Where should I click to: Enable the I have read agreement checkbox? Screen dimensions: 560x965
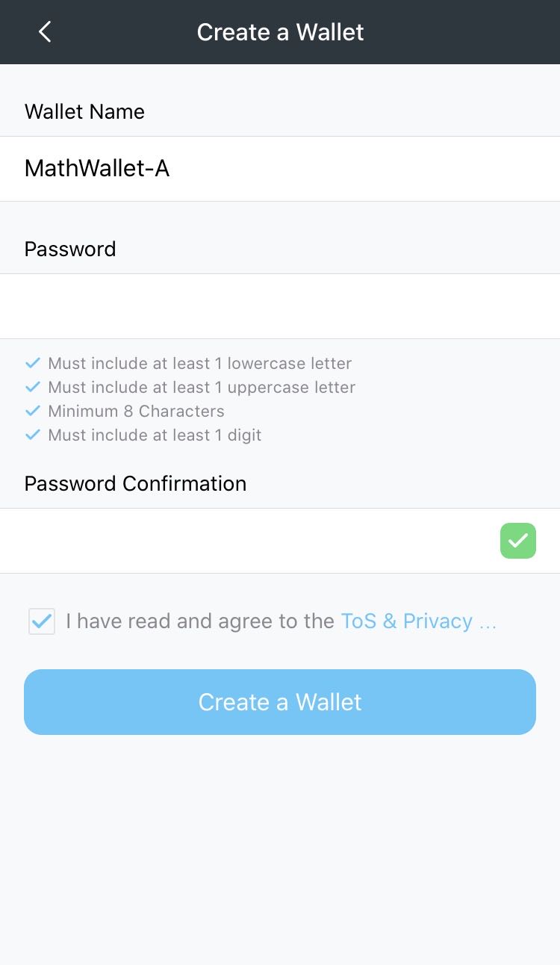[41, 621]
